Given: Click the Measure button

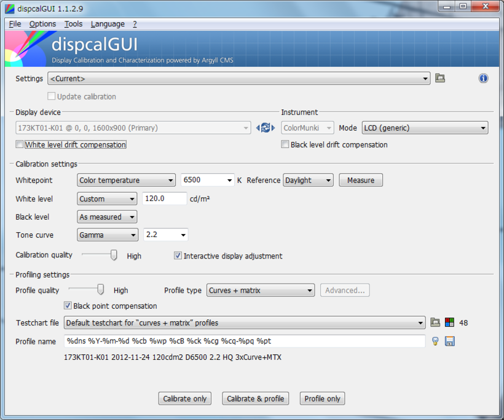Looking at the screenshot, I should 360,180.
